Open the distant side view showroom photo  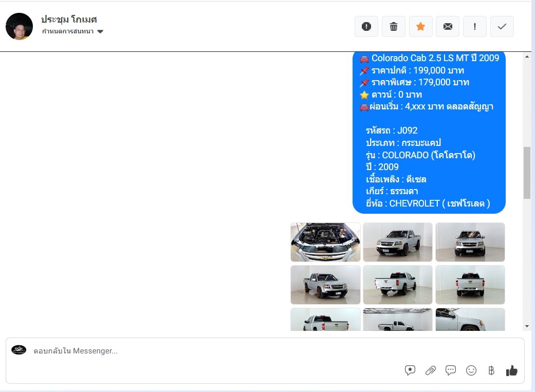[x=398, y=320]
